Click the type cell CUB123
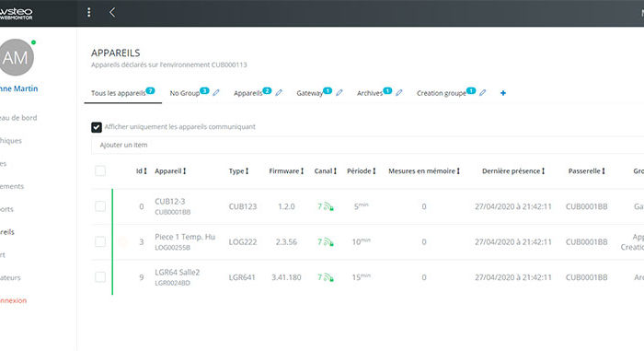Image resolution: width=644 pixels, height=351 pixels. click(243, 206)
